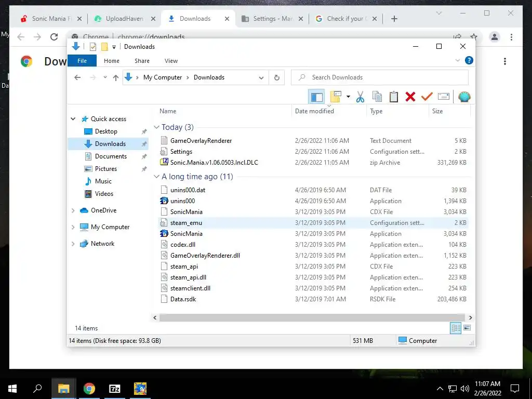Open the File ribbon tab
This screenshot has height=399, width=532.
pos(82,61)
